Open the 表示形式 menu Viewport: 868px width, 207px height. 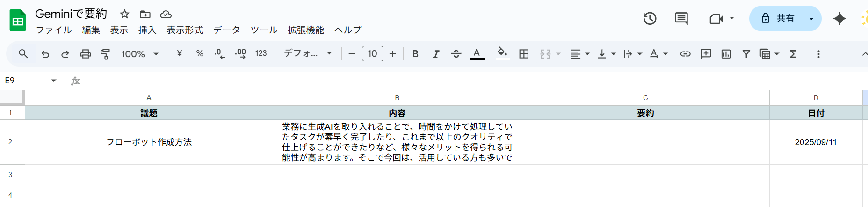[x=185, y=30]
